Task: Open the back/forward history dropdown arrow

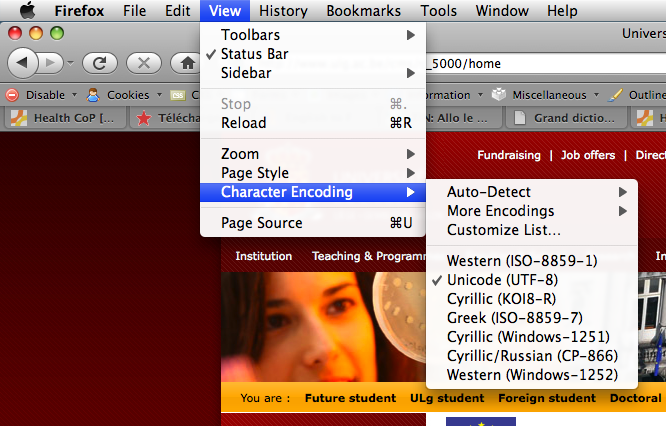Action: [71, 63]
